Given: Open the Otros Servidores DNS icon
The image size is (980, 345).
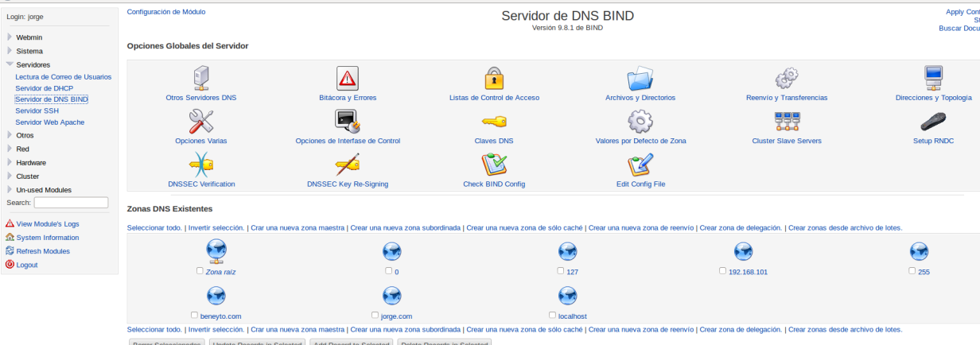Looking at the screenshot, I should 200,79.
